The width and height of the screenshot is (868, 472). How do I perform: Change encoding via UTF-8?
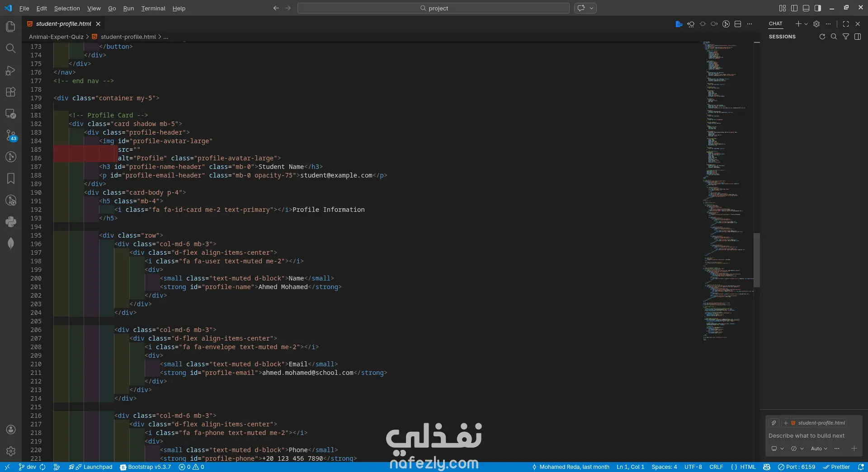[x=693, y=467]
